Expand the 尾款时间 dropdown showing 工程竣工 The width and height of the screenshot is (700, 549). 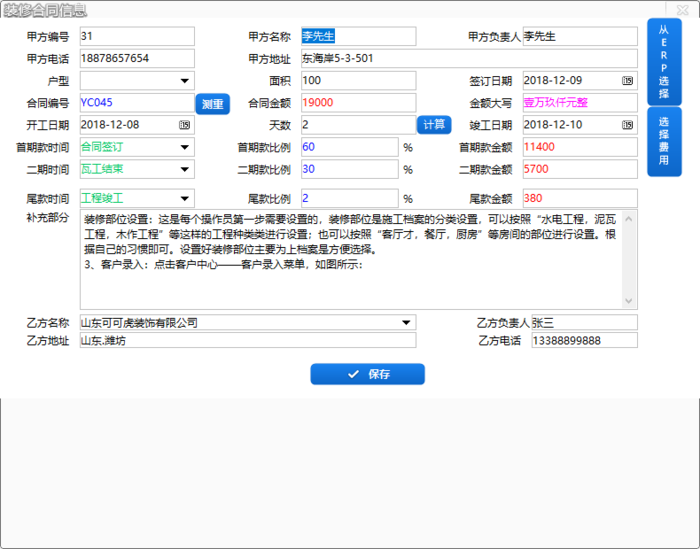pyautogui.click(x=184, y=199)
